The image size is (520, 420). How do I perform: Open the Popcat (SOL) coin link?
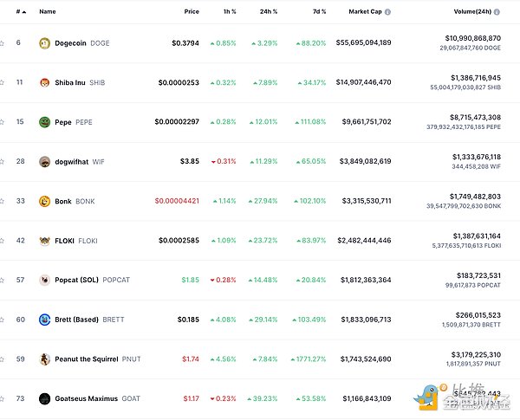75,280
